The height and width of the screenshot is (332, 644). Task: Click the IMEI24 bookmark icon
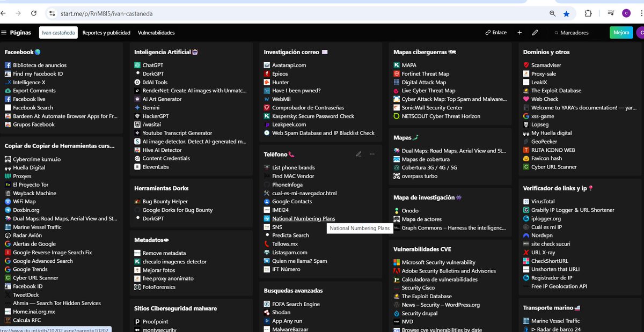tap(267, 210)
